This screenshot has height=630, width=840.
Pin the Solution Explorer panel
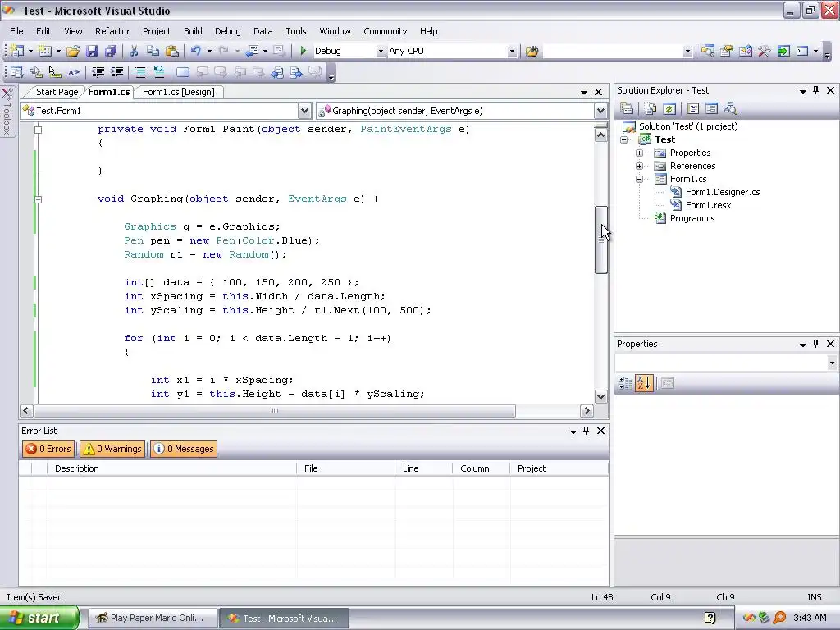pyautogui.click(x=816, y=90)
